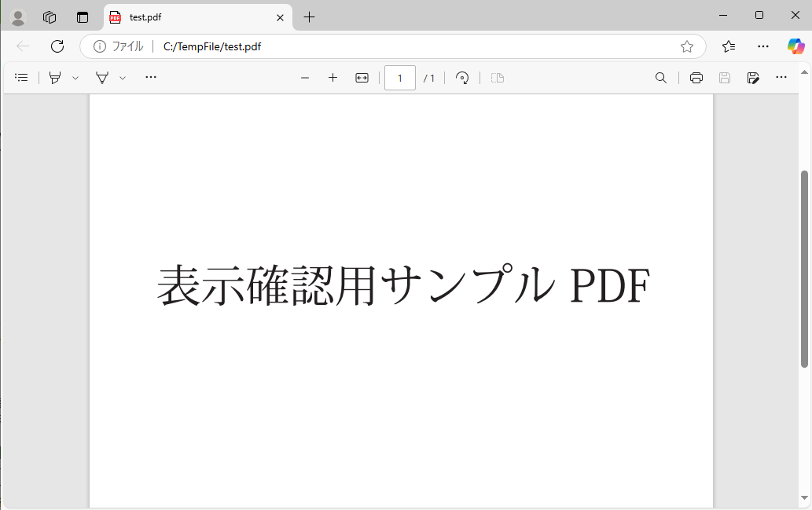Search within the PDF document

pyautogui.click(x=661, y=78)
